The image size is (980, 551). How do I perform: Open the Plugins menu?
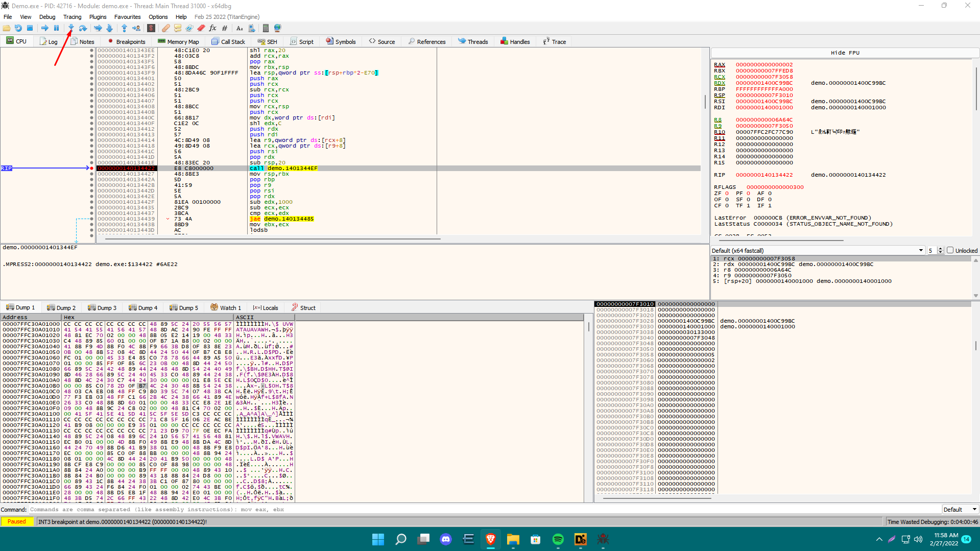click(x=98, y=17)
